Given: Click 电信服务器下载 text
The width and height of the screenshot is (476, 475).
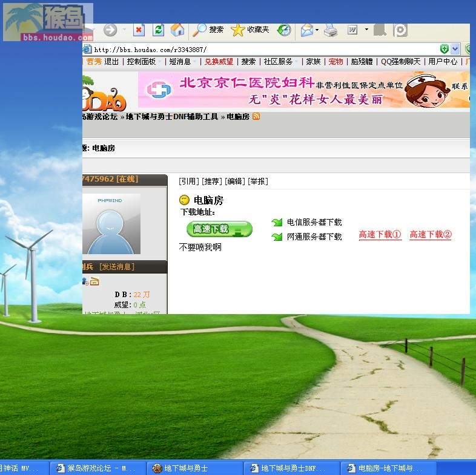Looking at the screenshot, I should (314, 222).
